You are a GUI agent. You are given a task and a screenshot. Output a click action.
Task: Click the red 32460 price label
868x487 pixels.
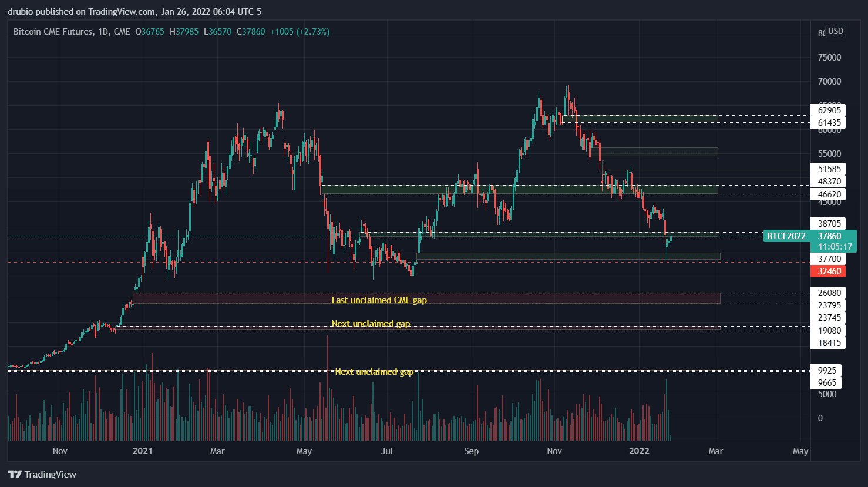pos(829,271)
